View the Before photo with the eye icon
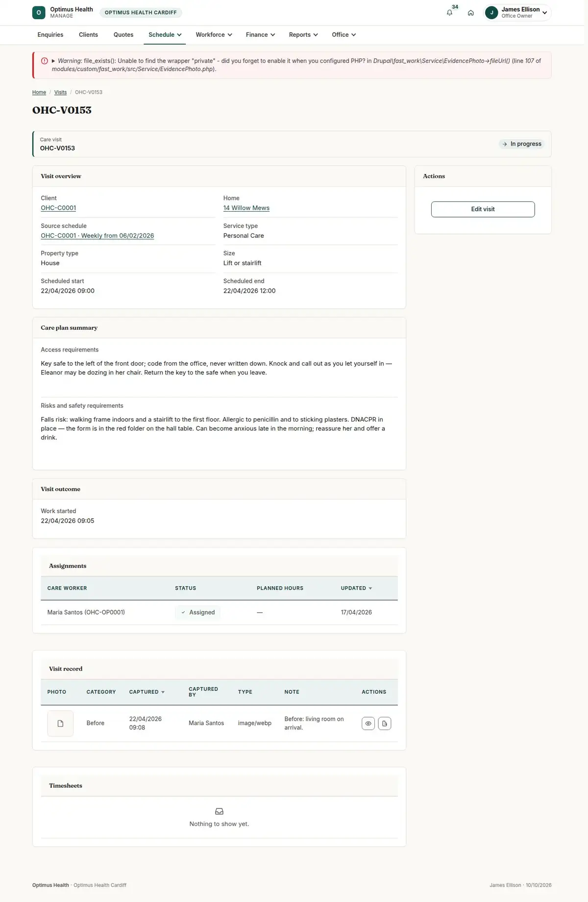Screen dimensions: 588x902 point(368,724)
